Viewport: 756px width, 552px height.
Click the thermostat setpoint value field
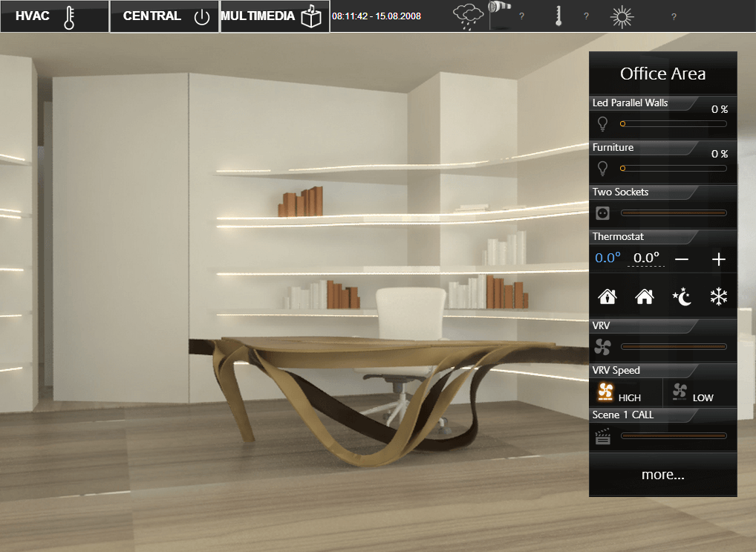pos(646,259)
